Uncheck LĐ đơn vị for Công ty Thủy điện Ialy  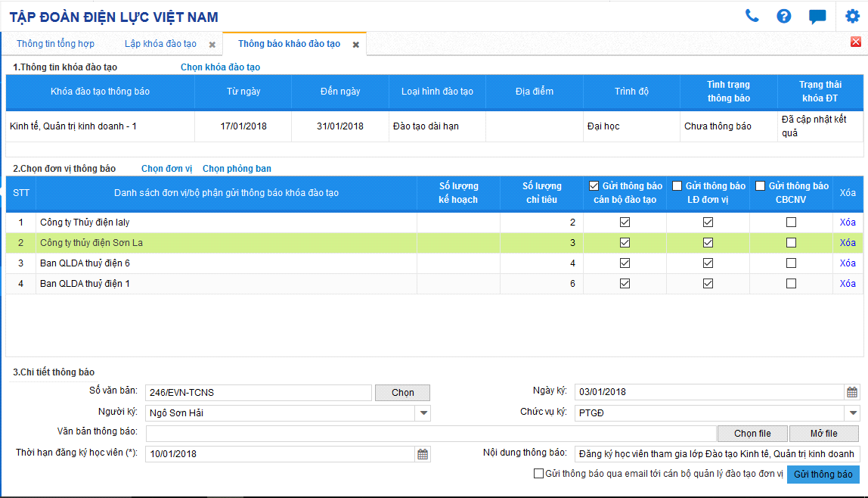[708, 223]
